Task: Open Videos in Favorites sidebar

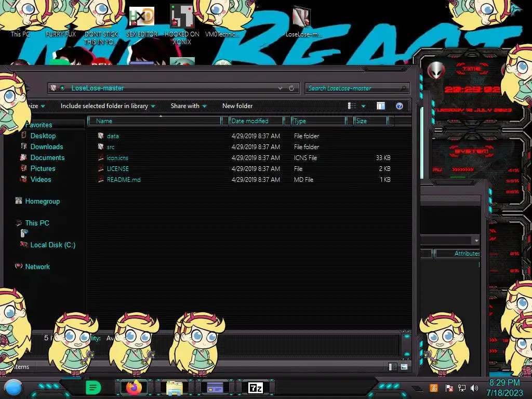Action: pos(41,179)
